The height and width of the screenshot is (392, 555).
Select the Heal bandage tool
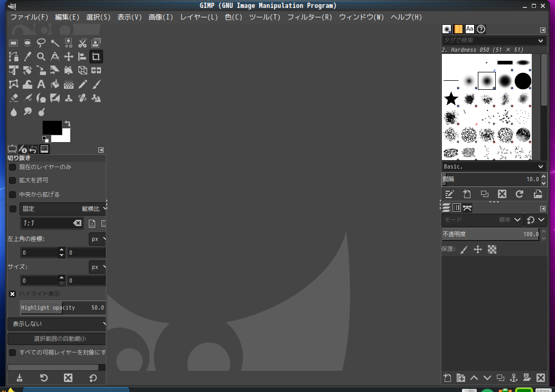82,98
